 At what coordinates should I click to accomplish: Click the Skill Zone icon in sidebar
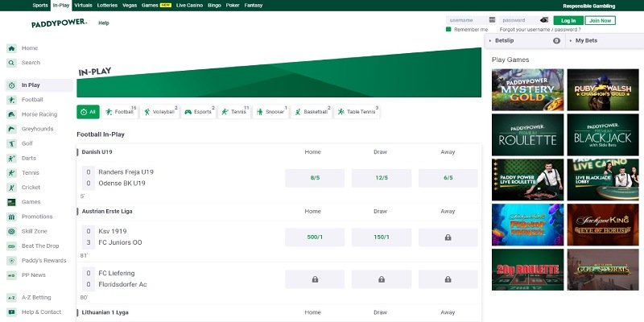(x=11, y=231)
